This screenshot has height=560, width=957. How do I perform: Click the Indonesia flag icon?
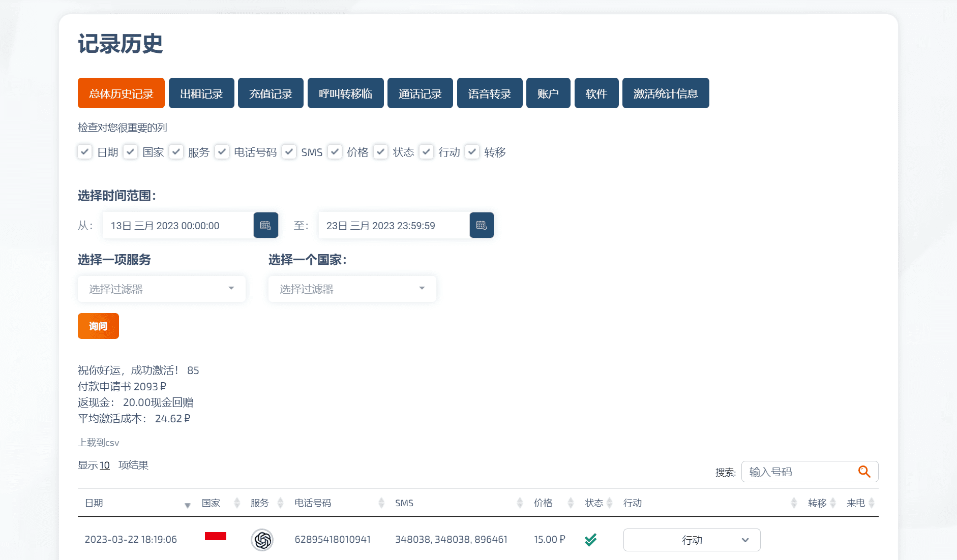[x=216, y=536]
